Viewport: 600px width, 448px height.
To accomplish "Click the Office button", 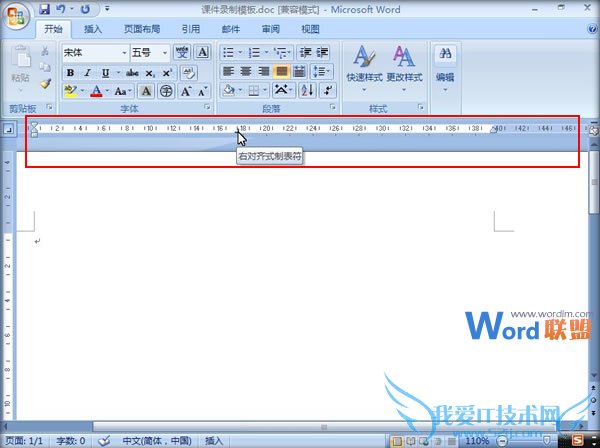I will point(16,16).
